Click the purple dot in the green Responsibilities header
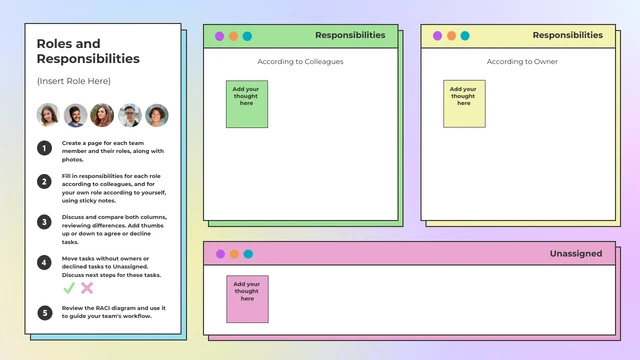The height and width of the screenshot is (360, 640). pos(220,36)
